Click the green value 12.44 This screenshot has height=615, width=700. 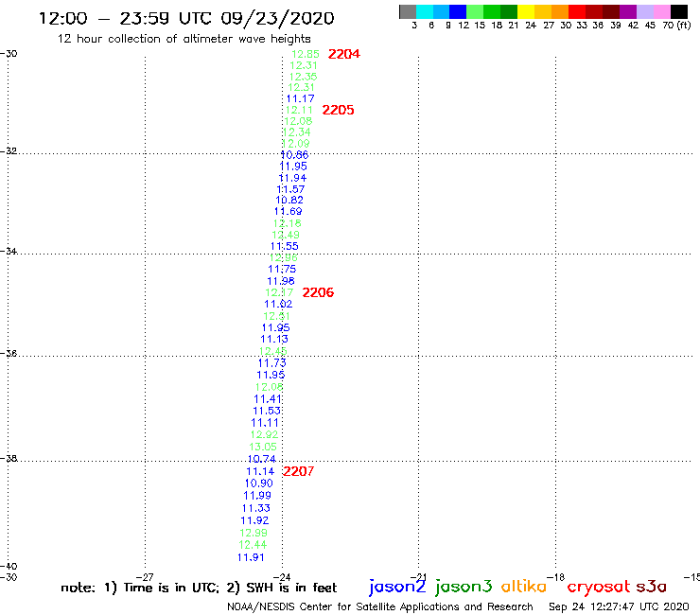coord(253,545)
